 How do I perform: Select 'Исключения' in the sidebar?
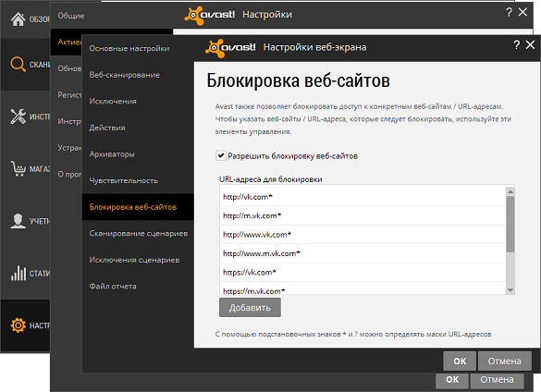113,102
